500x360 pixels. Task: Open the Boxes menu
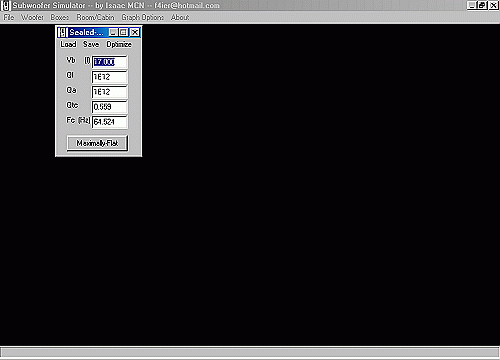click(60, 17)
